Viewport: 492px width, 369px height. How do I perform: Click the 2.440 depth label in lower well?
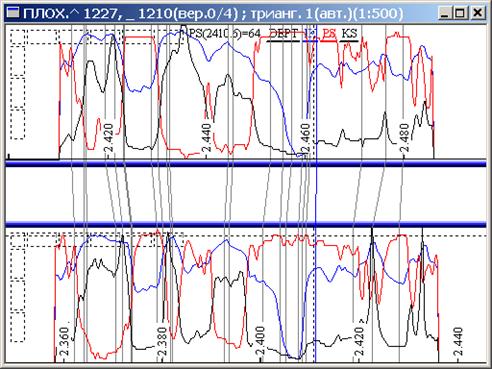(458, 342)
